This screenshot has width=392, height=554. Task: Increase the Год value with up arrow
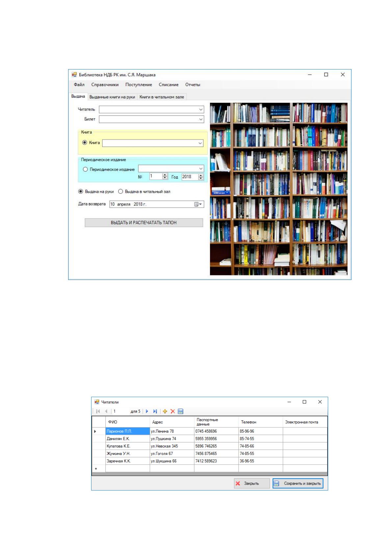pyautogui.click(x=201, y=175)
